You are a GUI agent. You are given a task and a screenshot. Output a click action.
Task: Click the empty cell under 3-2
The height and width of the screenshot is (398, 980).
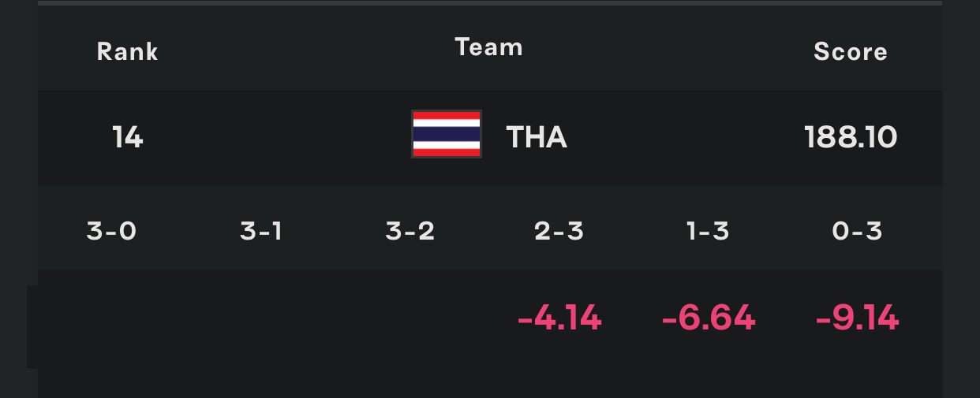pos(410,319)
